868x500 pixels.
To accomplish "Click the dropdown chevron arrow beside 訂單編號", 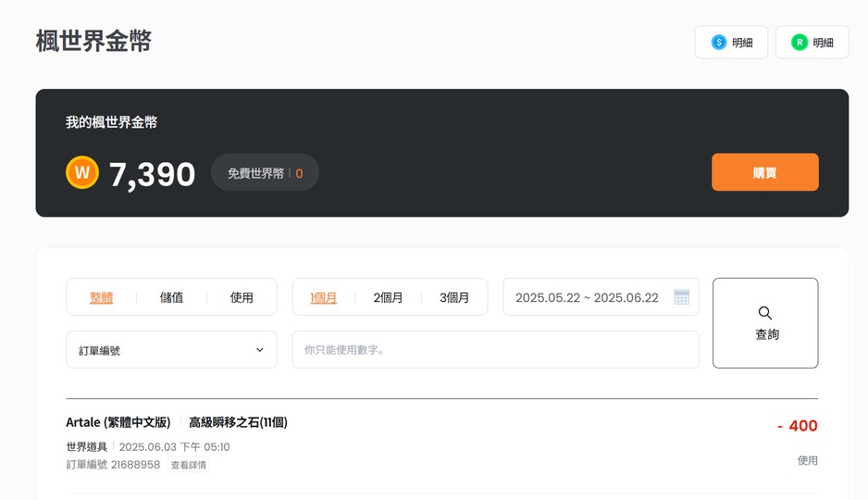I will [260, 350].
